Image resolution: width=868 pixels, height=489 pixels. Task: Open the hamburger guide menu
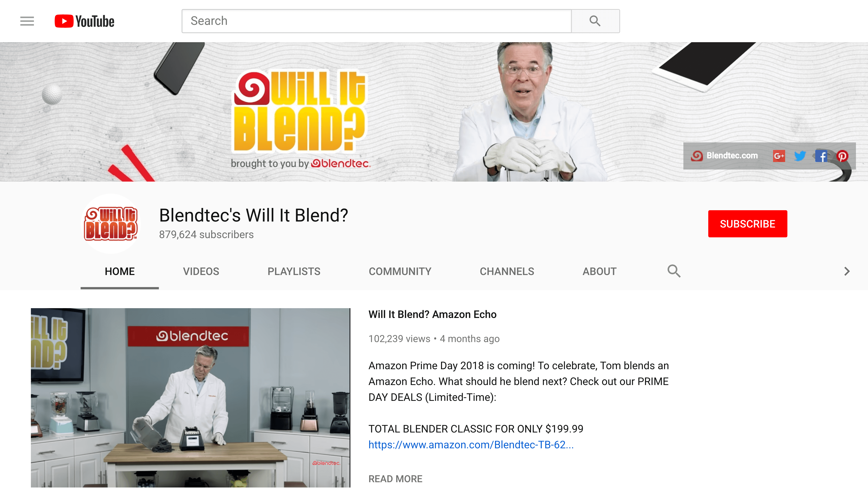27,21
